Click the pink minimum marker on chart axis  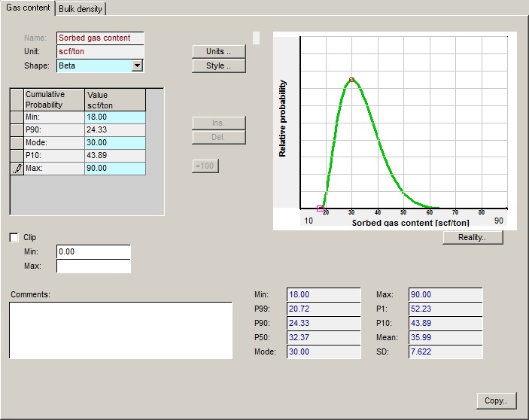[x=320, y=208]
